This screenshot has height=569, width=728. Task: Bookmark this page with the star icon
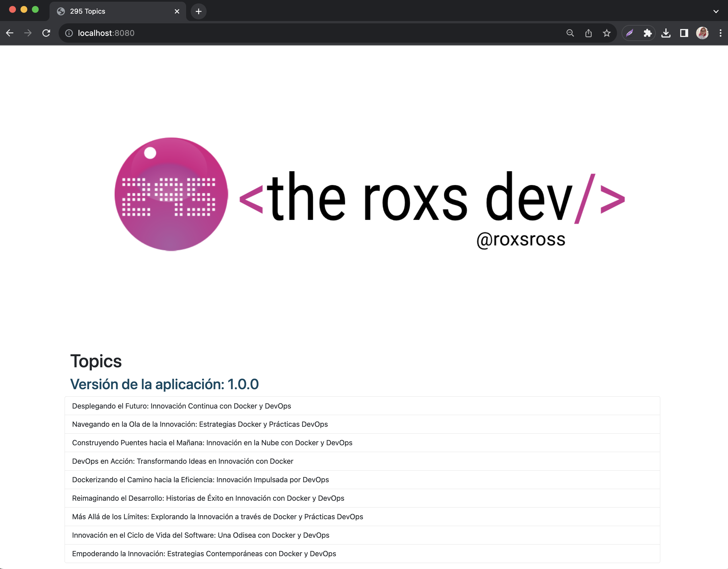click(x=607, y=33)
